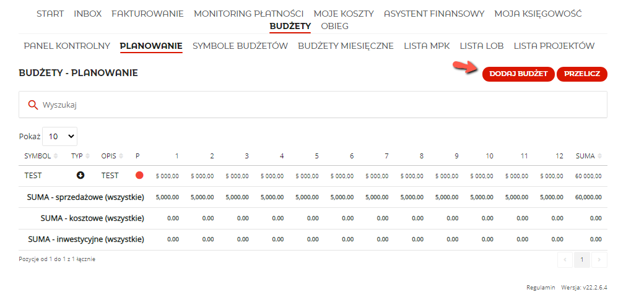
Task: Open MOJA KSIĘGOWOŚĆ section
Action: [538, 14]
